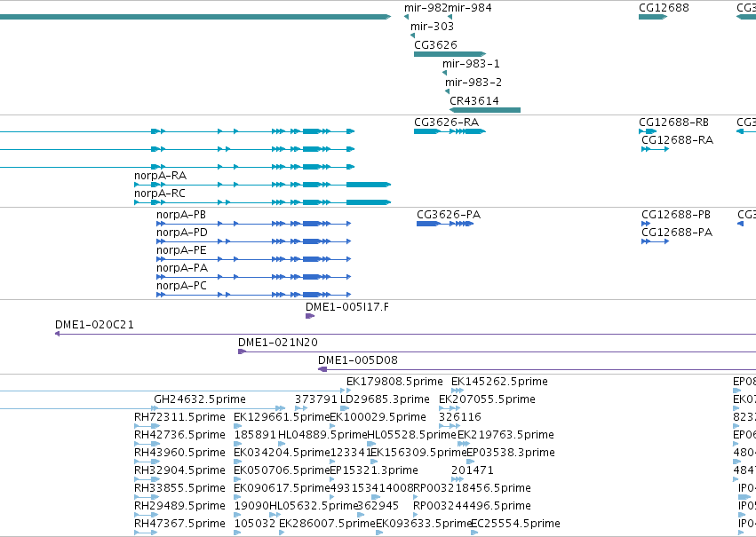This screenshot has height=537, width=756.
Task: Select the CG12688-PB protein label
Action: [x=675, y=215]
